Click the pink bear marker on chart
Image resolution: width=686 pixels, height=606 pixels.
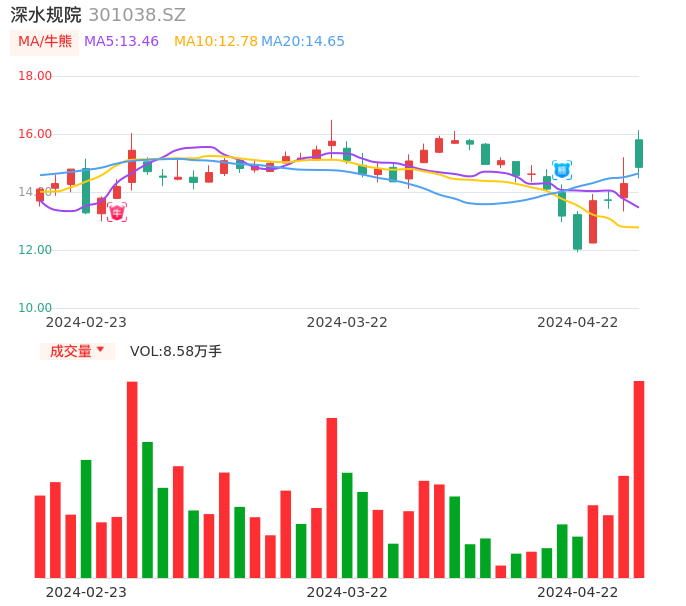[117, 212]
